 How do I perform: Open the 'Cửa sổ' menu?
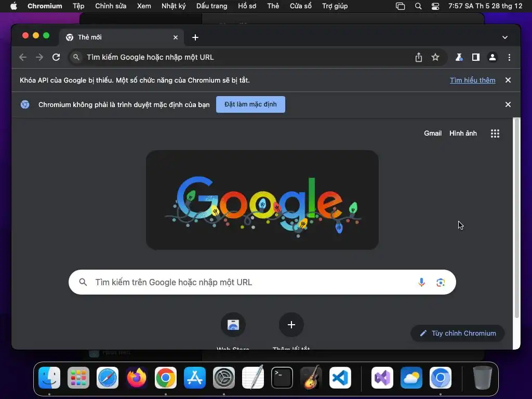(x=301, y=6)
